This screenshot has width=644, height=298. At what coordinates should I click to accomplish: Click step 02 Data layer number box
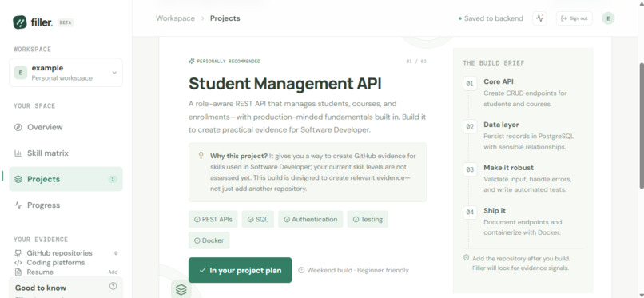pos(470,127)
